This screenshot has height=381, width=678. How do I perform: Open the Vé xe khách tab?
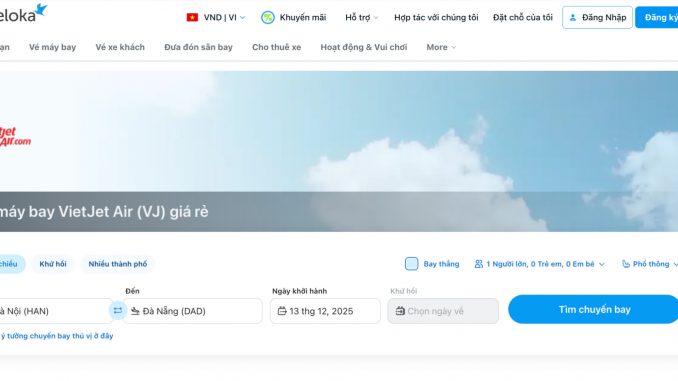120,47
